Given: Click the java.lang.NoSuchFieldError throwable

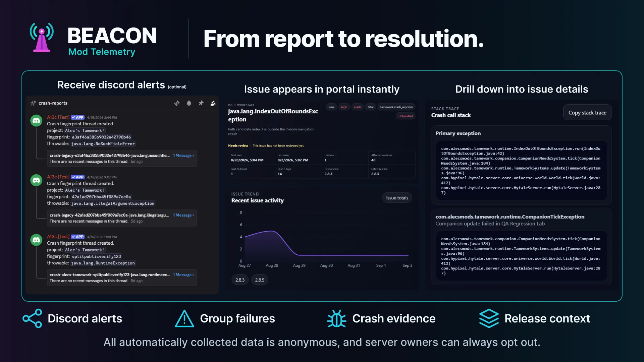Looking at the screenshot, I should (103, 144).
